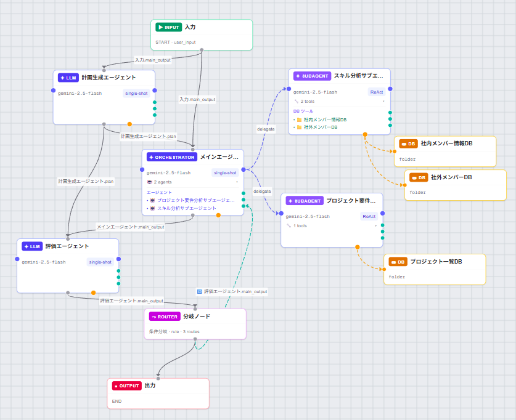Click the green INPUT badge on 入力 node

[x=169, y=27]
